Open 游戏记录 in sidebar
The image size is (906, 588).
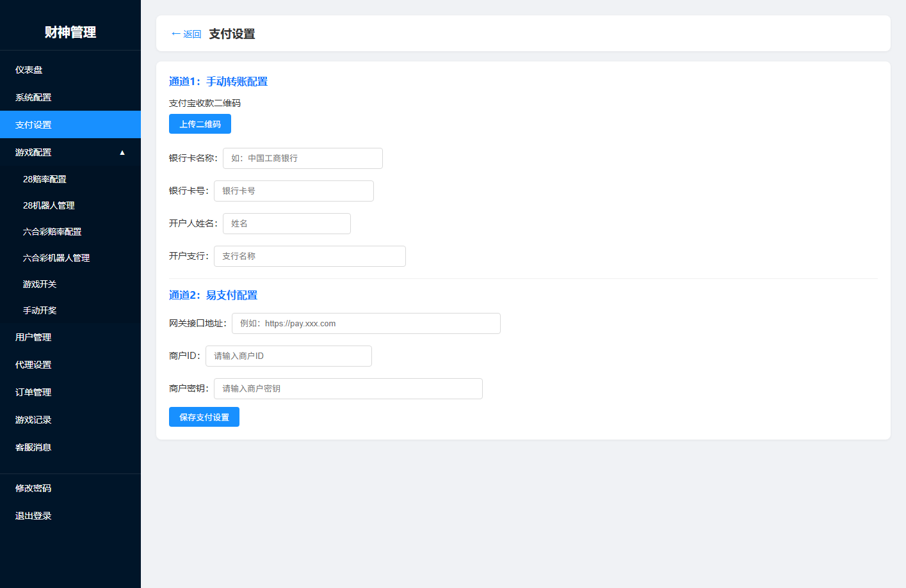tap(70, 420)
